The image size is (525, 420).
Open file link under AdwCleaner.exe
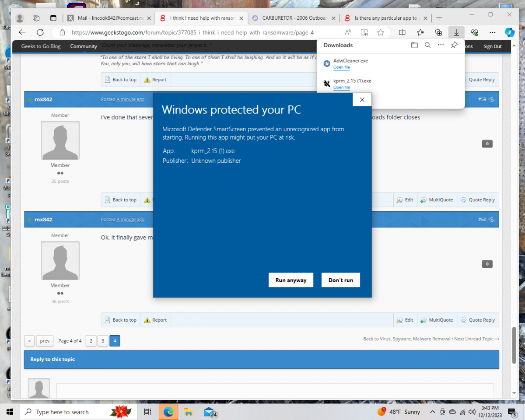pyautogui.click(x=341, y=67)
